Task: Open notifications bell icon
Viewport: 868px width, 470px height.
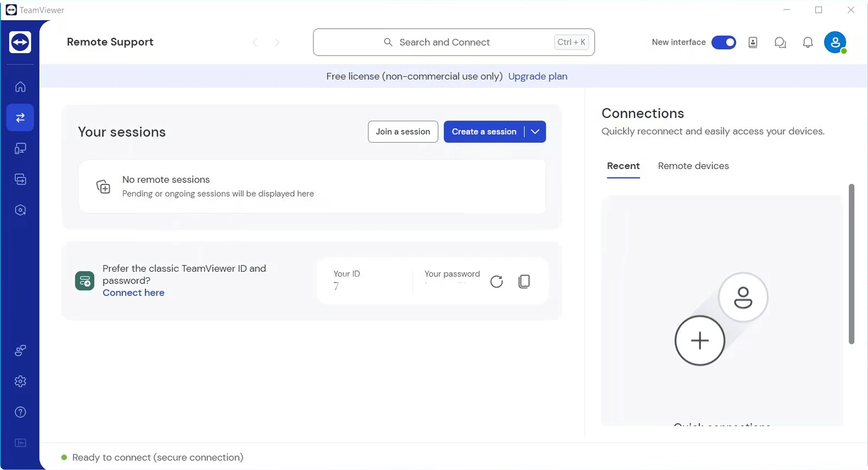Action: click(808, 42)
